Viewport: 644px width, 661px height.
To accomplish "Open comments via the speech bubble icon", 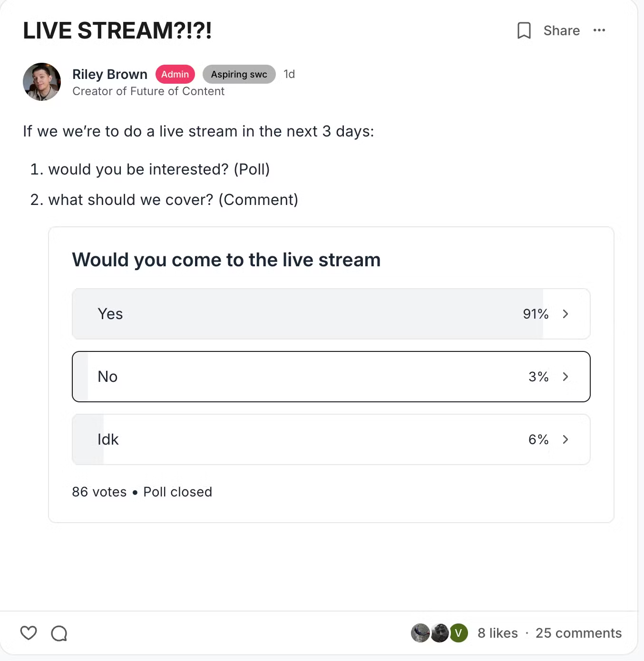I will (x=59, y=633).
